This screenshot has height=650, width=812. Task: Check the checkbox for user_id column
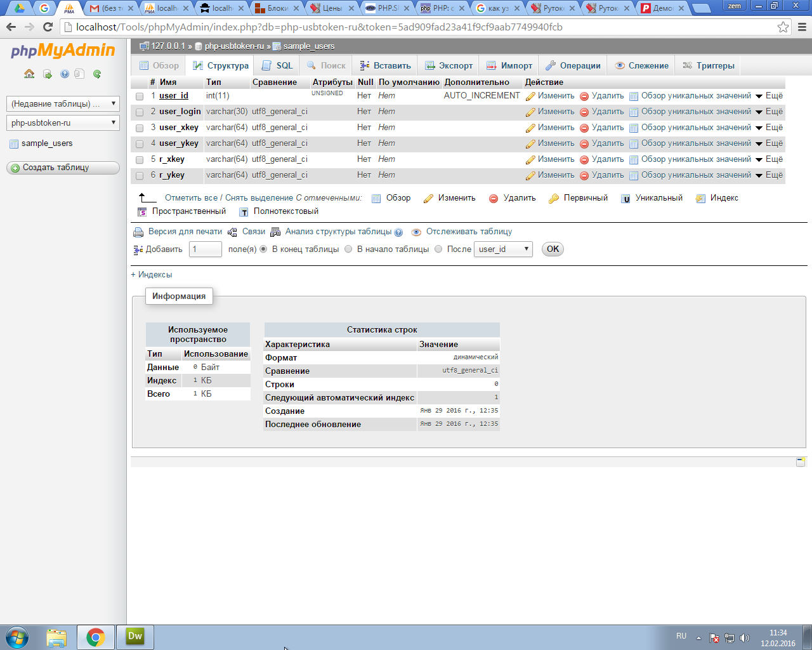coord(140,96)
